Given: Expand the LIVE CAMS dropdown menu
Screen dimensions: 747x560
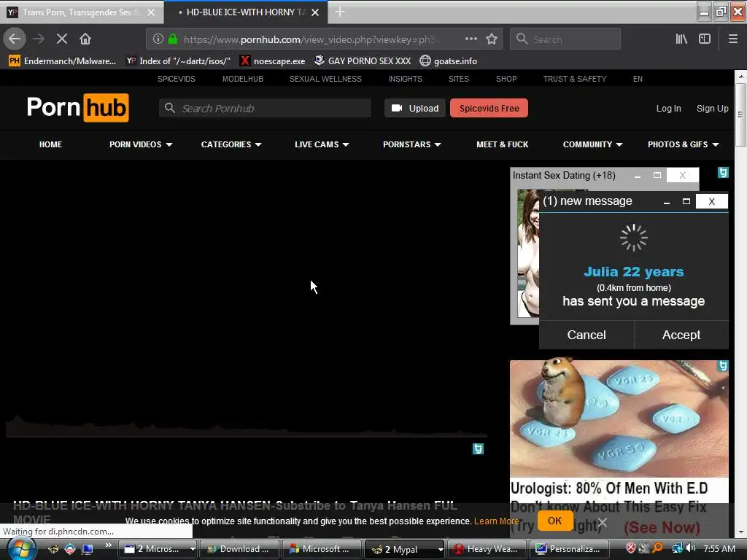Looking at the screenshot, I should 346,145.
